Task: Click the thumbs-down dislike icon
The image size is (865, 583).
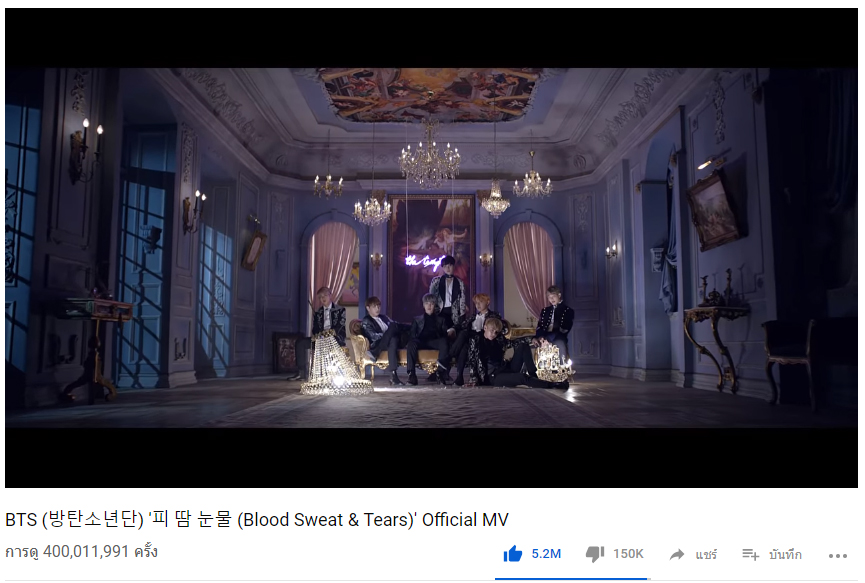Action: pos(595,554)
